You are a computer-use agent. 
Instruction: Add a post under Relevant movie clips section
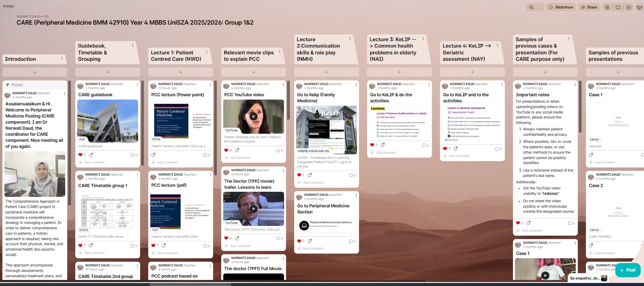[253, 72]
